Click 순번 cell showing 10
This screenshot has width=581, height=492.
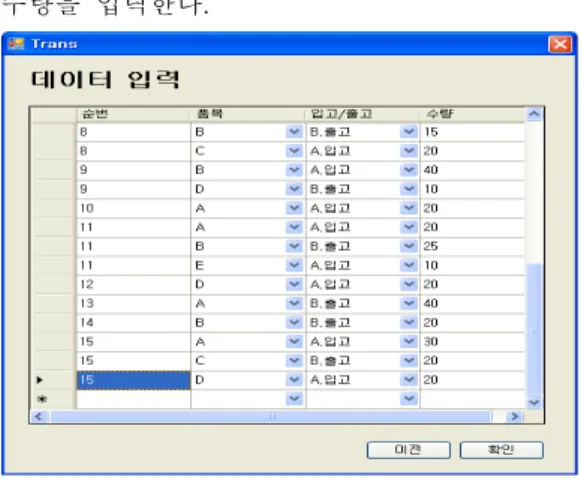coord(133,208)
